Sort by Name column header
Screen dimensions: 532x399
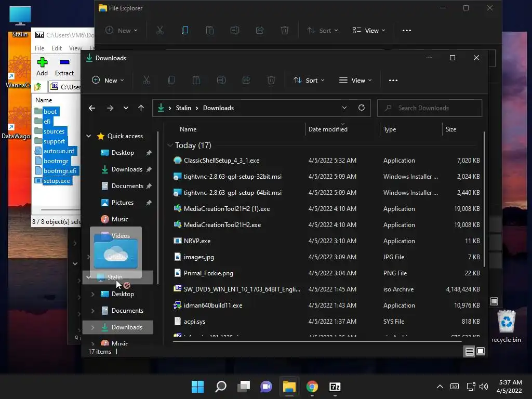pyautogui.click(x=188, y=129)
